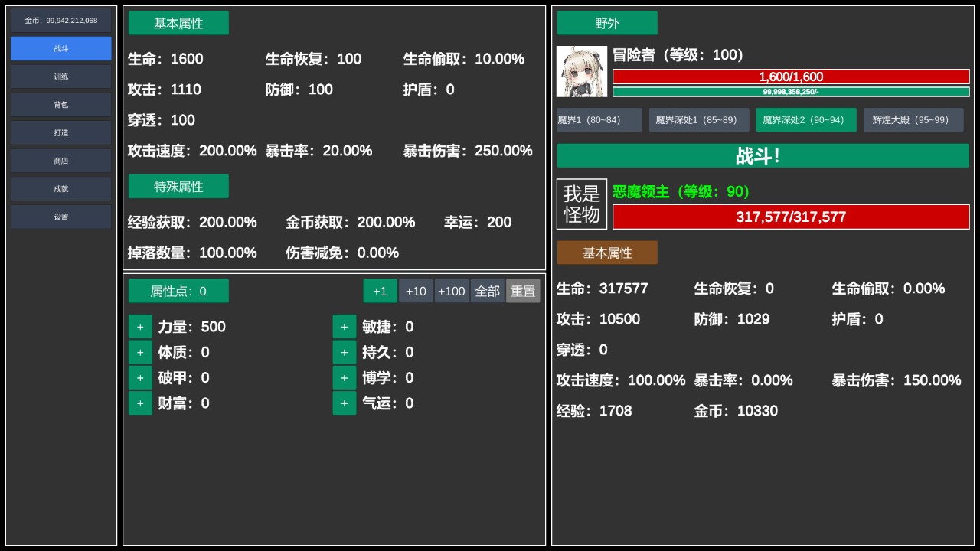Toggle point allocation to +10 mode
Screen dimensions: 980x551
pyautogui.click(x=416, y=291)
